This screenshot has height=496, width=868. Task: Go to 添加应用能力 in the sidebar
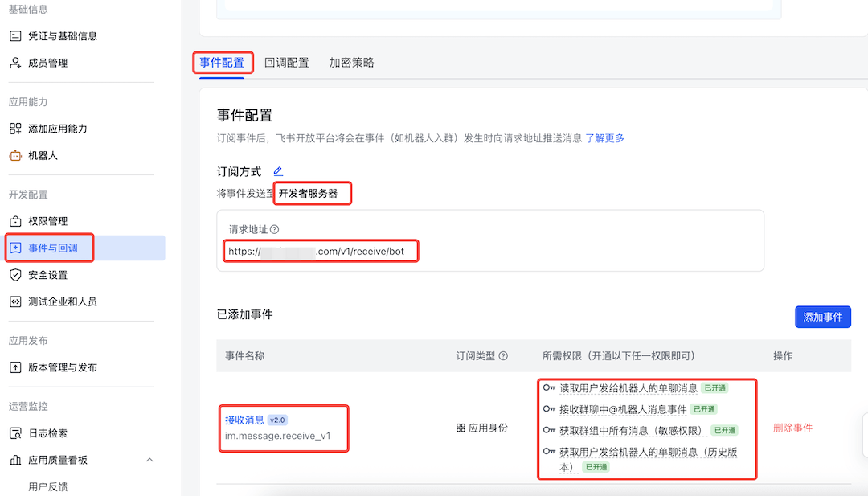click(x=57, y=129)
